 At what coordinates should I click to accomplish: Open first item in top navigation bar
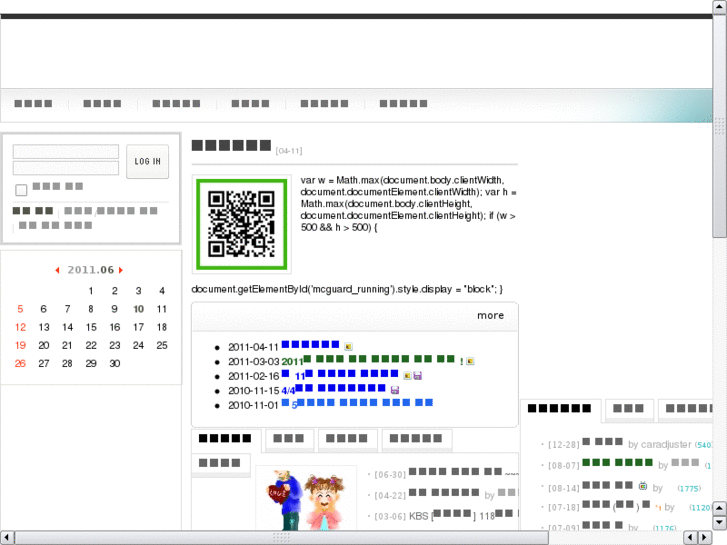point(33,103)
